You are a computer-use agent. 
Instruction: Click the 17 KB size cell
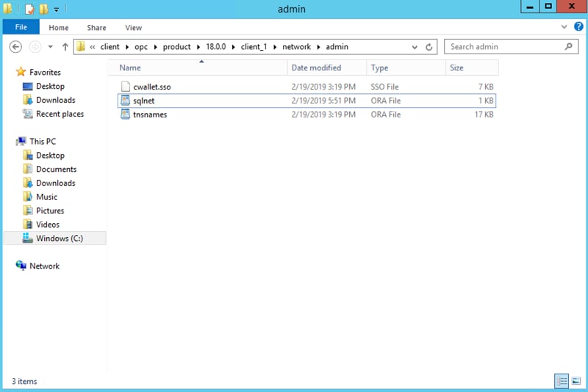tap(484, 115)
